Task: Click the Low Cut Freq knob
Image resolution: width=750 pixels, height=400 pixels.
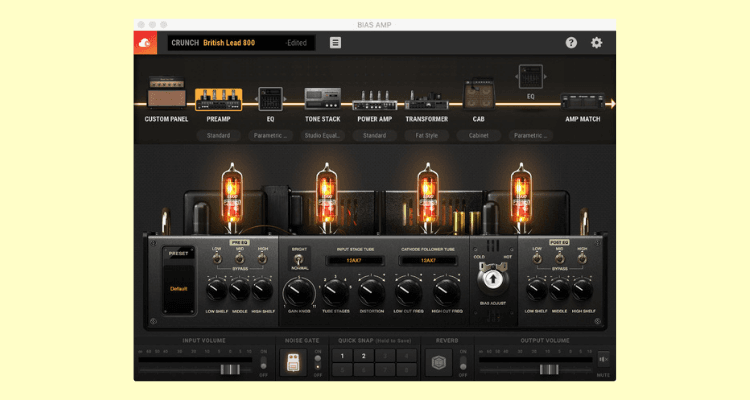Action: coord(408,292)
